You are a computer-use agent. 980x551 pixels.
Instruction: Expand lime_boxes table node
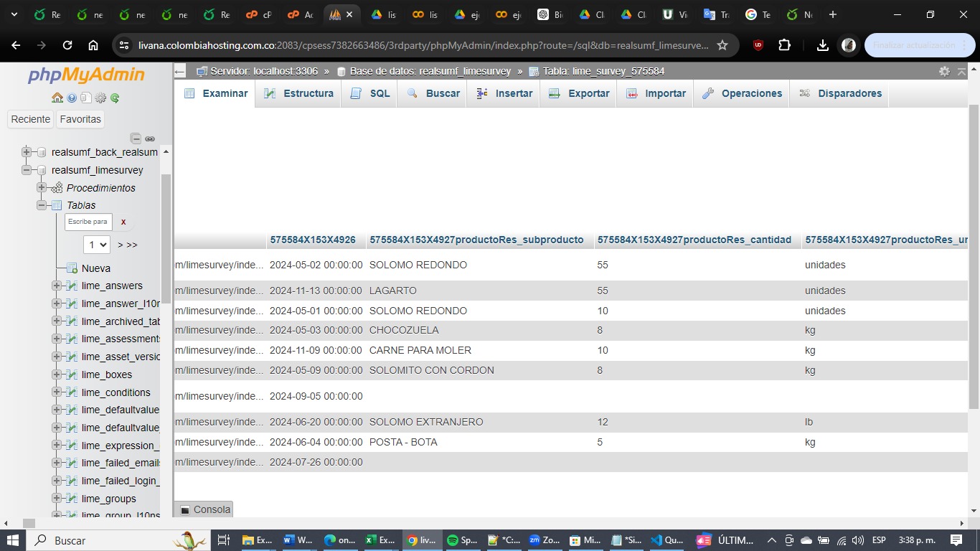[x=57, y=375]
